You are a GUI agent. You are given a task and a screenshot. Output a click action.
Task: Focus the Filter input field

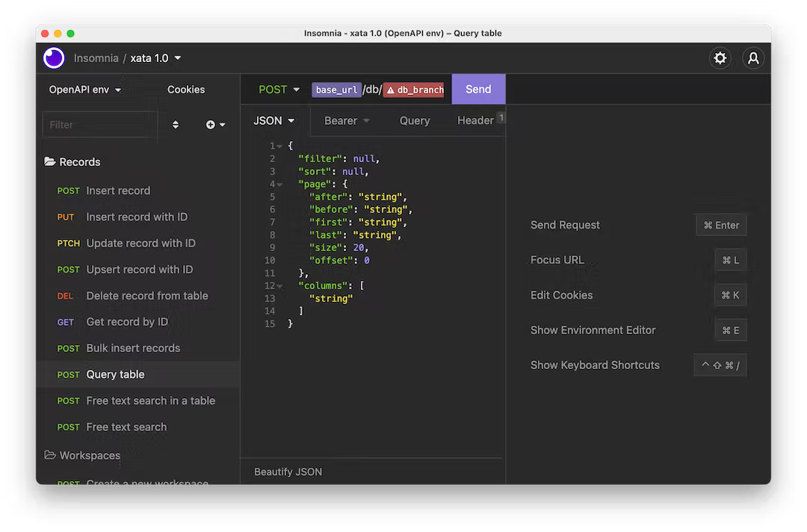pyautogui.click(x=100, y=125)
